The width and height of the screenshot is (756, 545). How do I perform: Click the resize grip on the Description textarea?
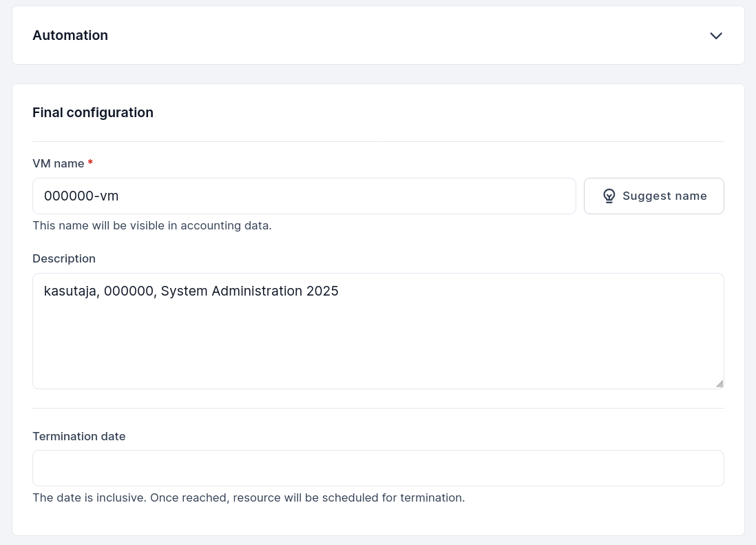[719, 384]
